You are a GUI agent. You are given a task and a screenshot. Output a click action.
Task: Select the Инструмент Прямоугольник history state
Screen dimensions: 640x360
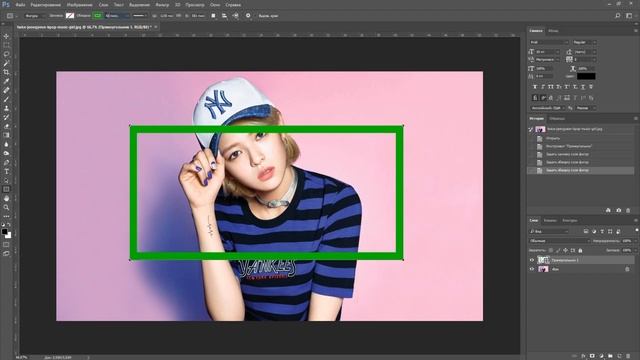tap(569, 146)
